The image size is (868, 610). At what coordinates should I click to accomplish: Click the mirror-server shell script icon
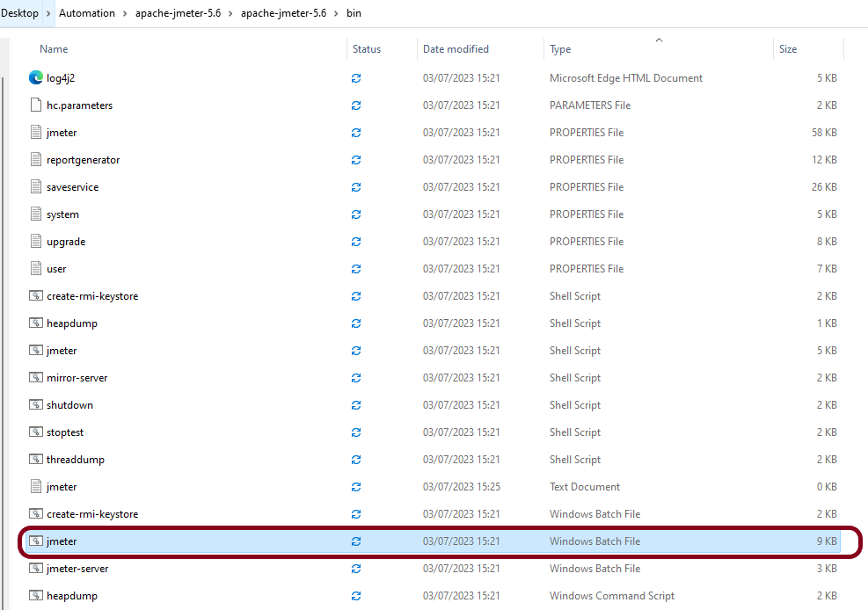pyautogui.click(x=36, y=378)
